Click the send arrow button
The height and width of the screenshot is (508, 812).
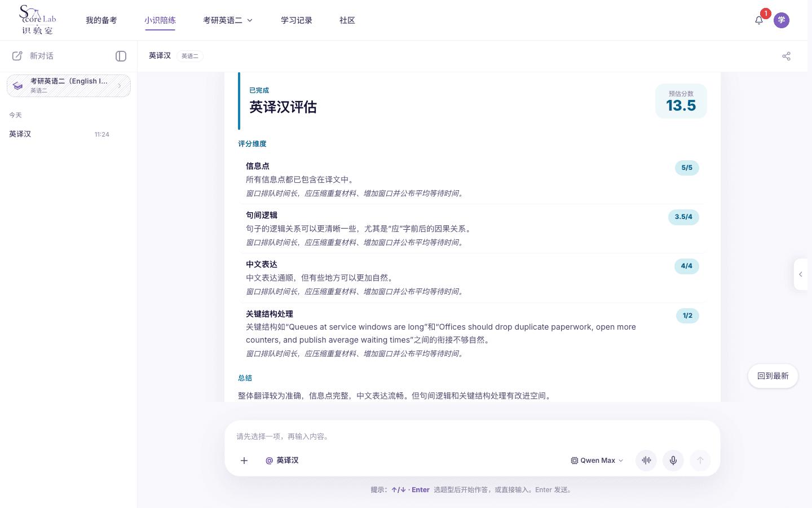(x=700, y=461)
